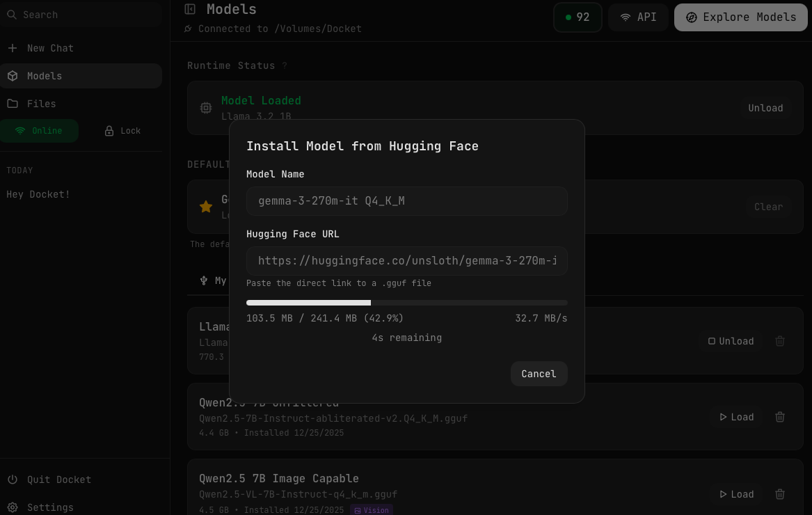
Task: Click the sidebar collapse icon beside Models
Action: click(x=190, y=9)
